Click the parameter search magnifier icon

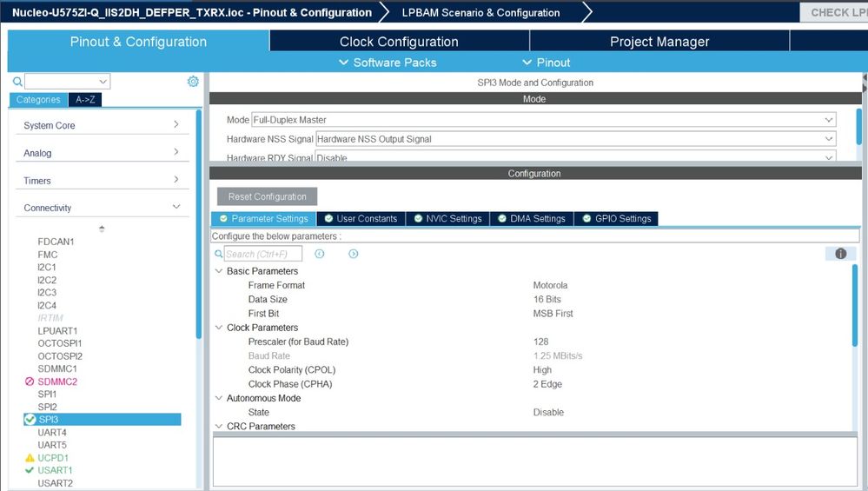pyautogui.click(x=219, y=254)
